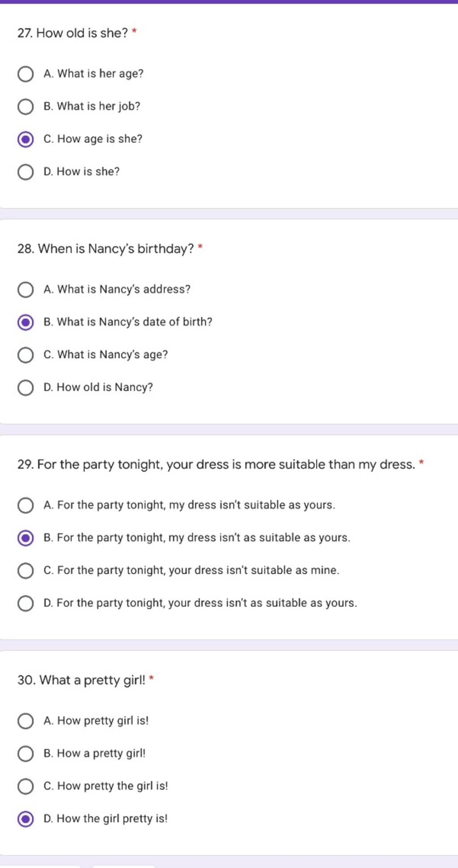Click question 29 text about party dress
Image resolution: width=458 pixels, height=868 pixels.
[216, 465]
